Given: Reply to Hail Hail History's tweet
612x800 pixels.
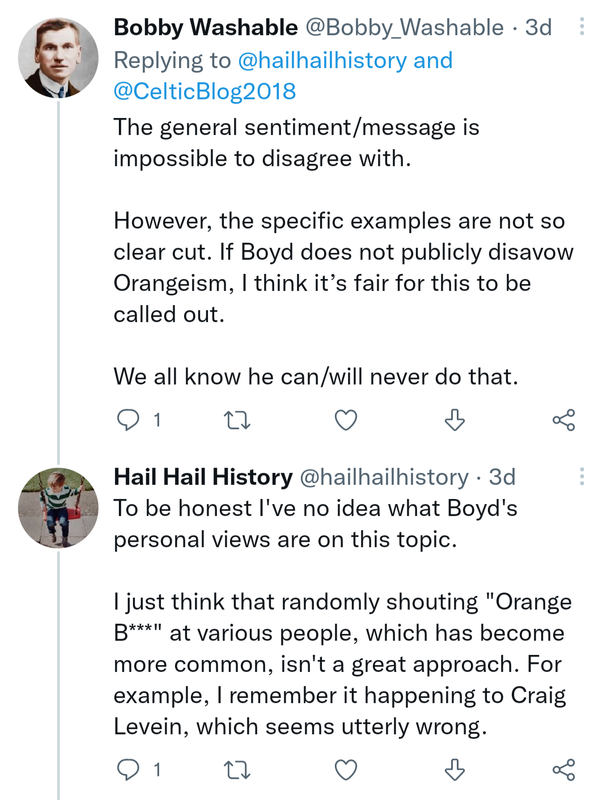Looking at the screenshot, I should tap(129, 769).
